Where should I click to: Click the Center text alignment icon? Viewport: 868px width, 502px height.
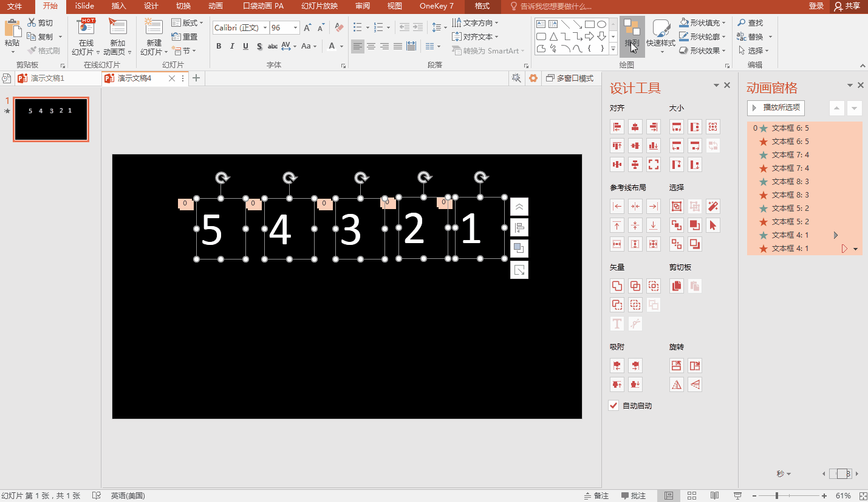point(371,46)
